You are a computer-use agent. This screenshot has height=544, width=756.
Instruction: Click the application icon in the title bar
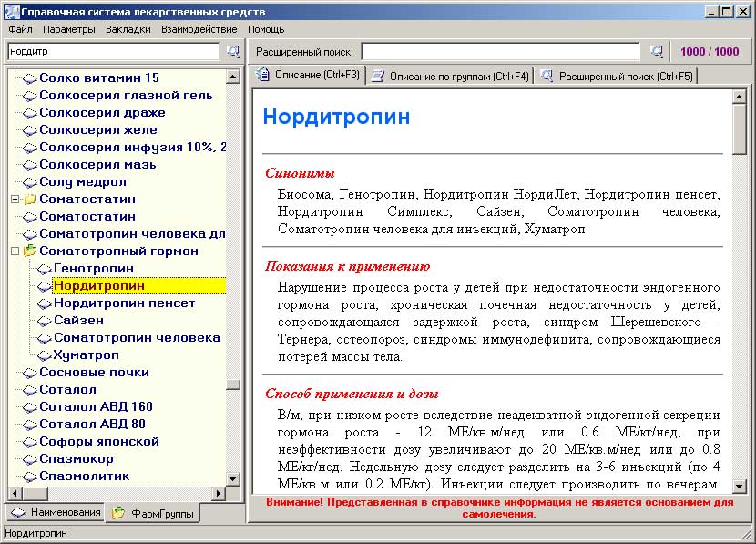10,11
